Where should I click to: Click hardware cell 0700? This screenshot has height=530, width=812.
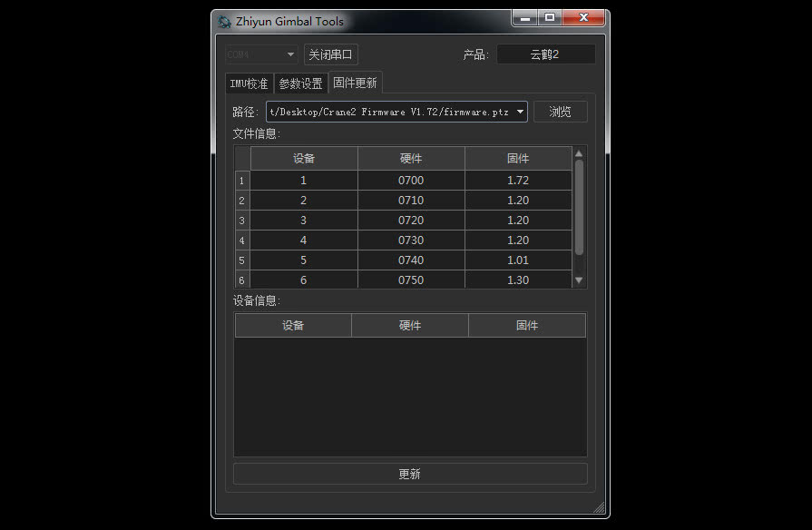pos(411,181)
